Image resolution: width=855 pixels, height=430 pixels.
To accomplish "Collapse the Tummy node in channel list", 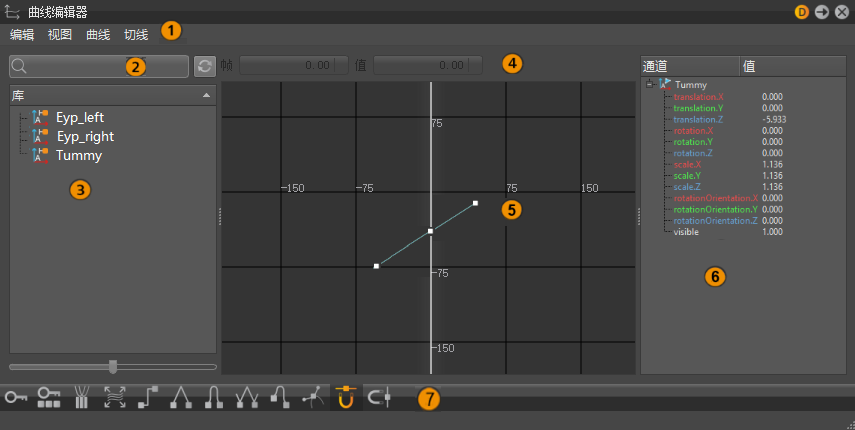I will pyautogui.click(x=649, y=84).
